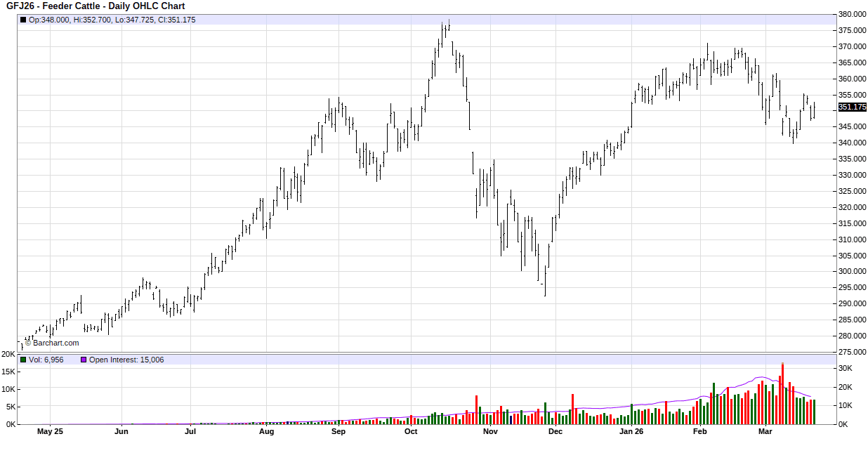Viewport: 868px width, 453px height.
Task: Select the May 25 date axis label
Action: [x=50, y=432]
